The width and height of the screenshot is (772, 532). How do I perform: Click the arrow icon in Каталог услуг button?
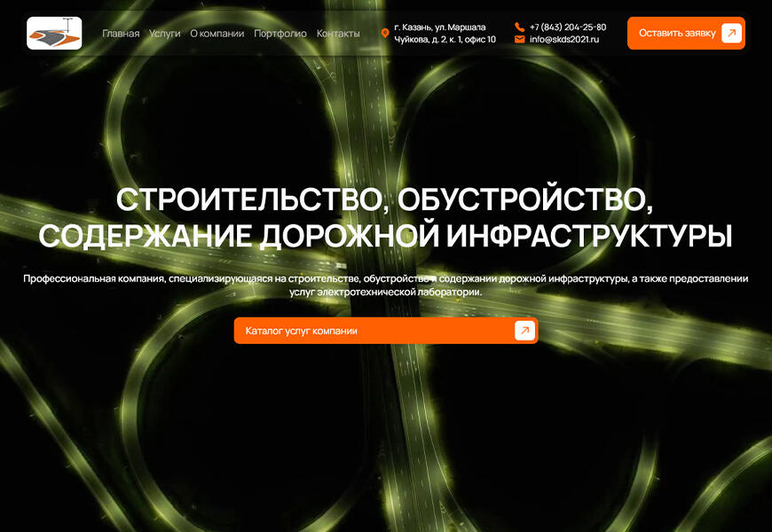(524, 331)
